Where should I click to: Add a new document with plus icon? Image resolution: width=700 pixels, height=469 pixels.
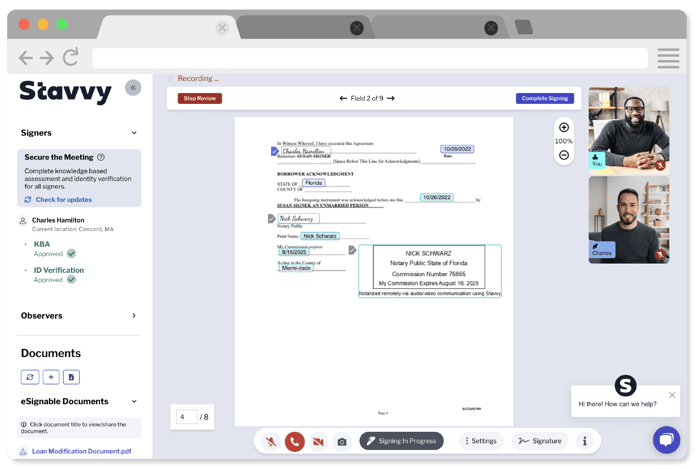pos(51,377)
